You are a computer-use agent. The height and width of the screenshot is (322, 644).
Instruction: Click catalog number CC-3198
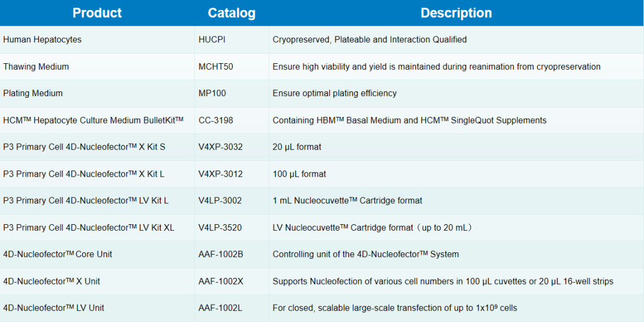(216, 120)
